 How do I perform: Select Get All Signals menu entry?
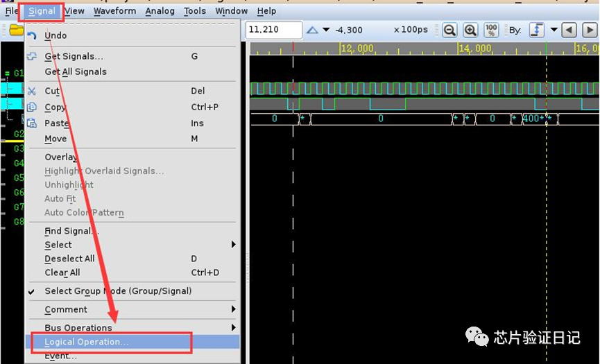[x=132, y=71]
